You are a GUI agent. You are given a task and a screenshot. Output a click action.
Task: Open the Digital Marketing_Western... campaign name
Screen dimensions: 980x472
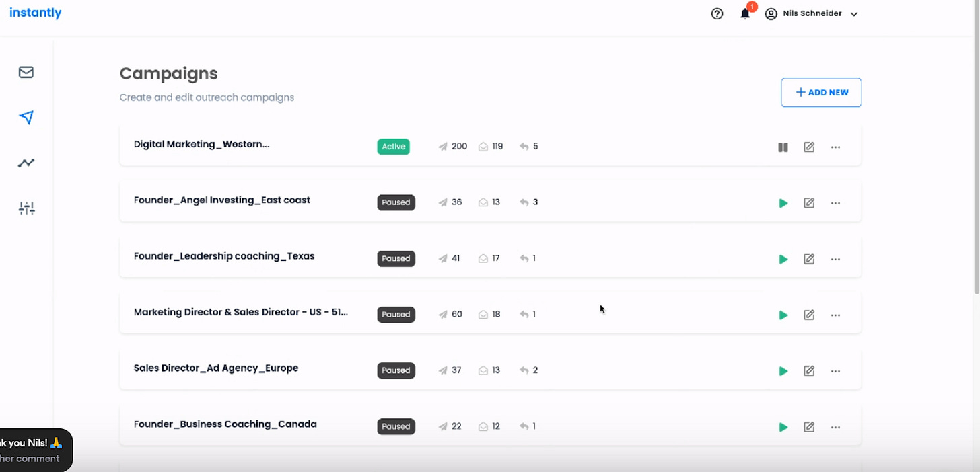pyautogui.click(x=201, y=144)
